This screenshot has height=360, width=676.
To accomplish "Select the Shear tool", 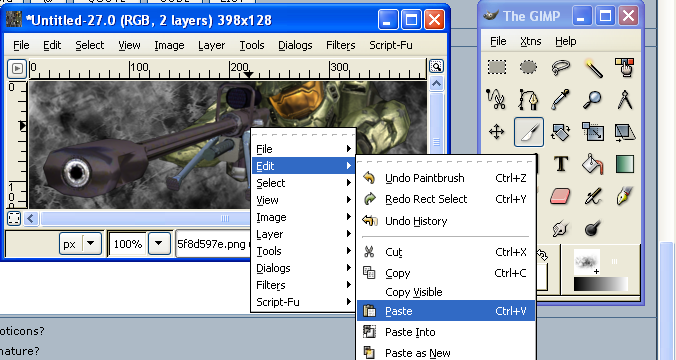I will (x=625, y=132).
